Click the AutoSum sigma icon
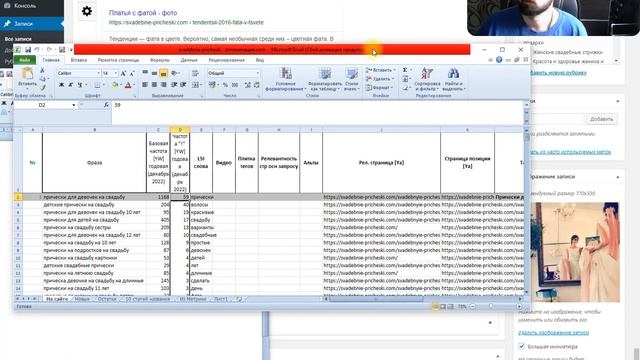 pyautogui.click(x=405, y=70)
